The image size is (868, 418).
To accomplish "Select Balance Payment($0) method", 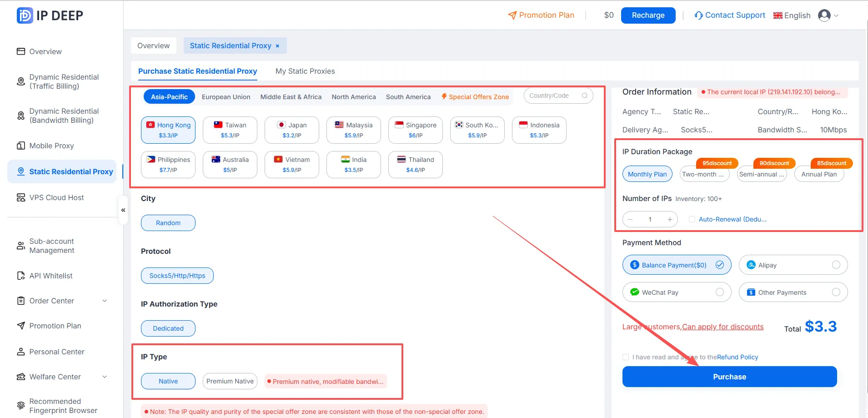I will point(677,265).
